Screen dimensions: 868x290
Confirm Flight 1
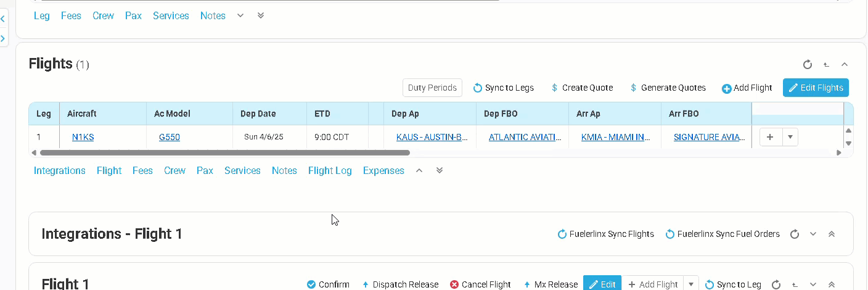(x=328, y=284)
